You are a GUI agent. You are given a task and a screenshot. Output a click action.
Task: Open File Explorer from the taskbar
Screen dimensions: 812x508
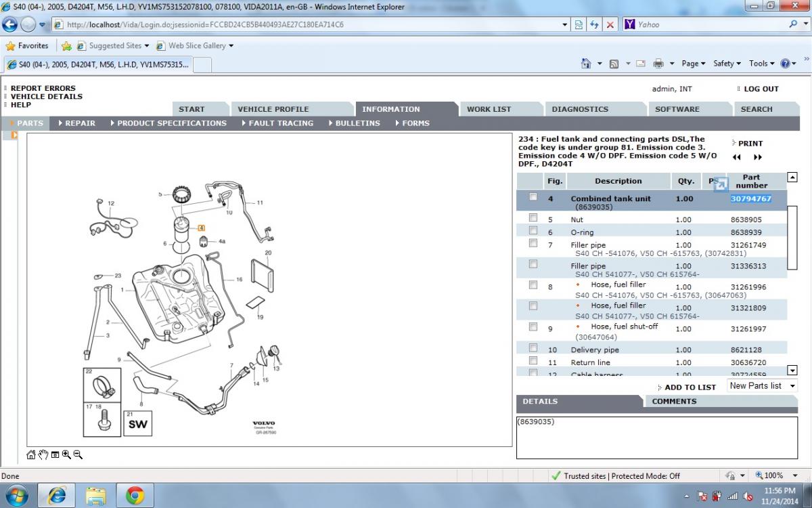click(96, 495)
